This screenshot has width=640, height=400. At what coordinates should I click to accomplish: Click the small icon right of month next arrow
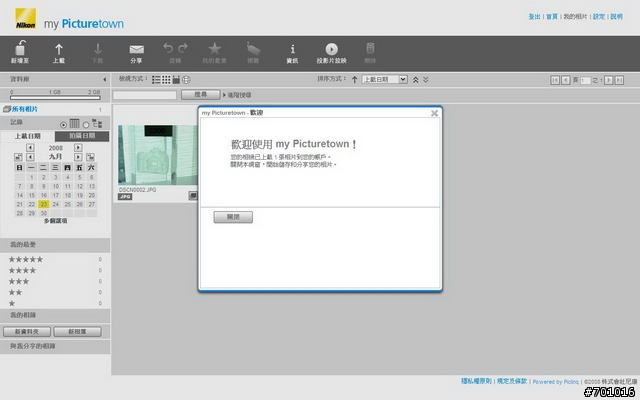point(91,157)
